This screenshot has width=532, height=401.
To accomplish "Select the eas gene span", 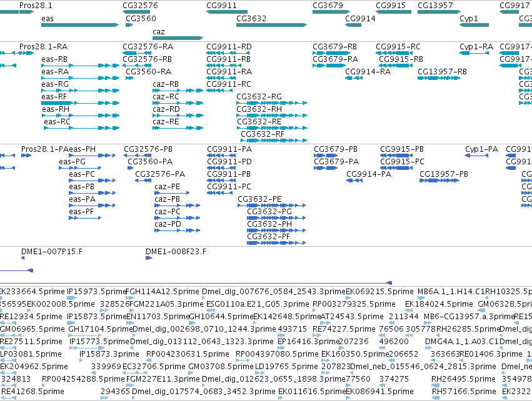I will coord(80,25).
